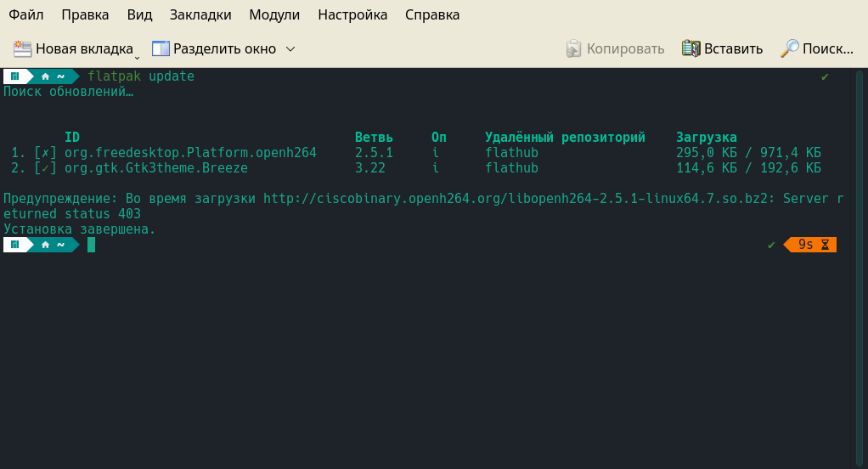Open the Настройка menu
868x469 pixels.
(x=352, y=14)
